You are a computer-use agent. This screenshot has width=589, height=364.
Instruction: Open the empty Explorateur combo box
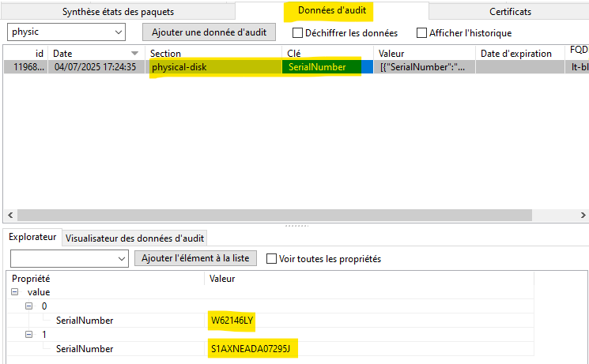pos(121,258)
